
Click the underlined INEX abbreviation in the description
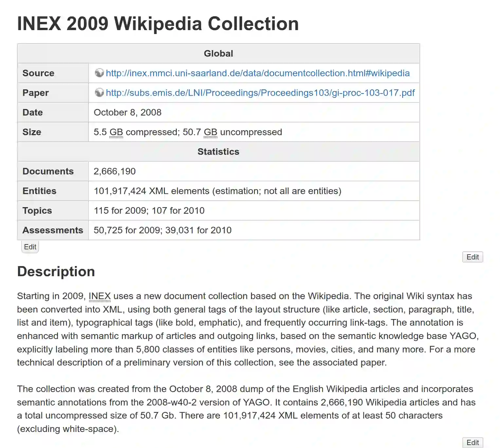[100, 296]
